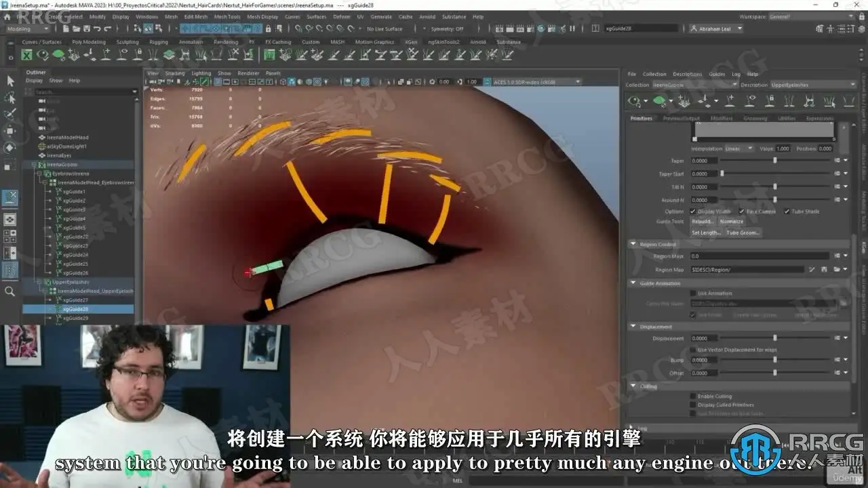The height and width of the screenshot is (488, 868).
Task: Click the Normalize button
Action: click(732, 222)
